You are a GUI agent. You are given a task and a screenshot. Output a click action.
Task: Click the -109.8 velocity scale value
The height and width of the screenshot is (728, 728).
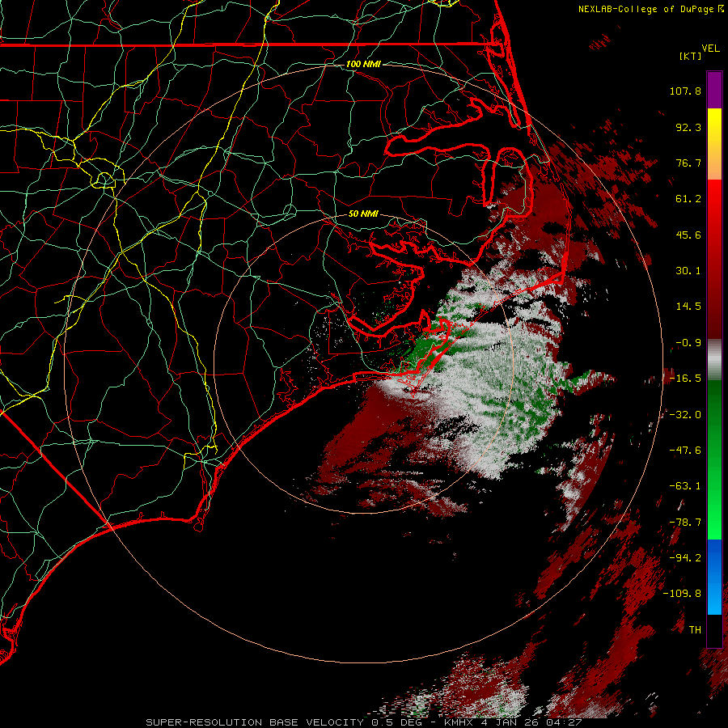tap(683, 594)
